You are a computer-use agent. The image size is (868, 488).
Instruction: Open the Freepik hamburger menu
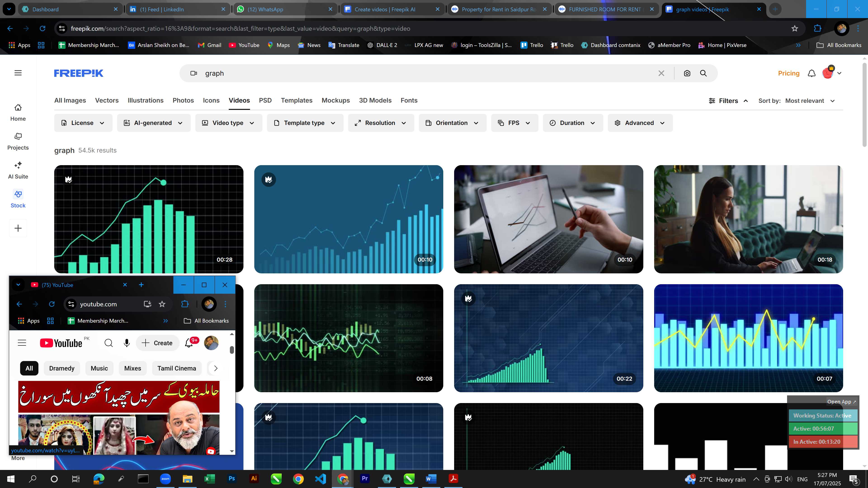18,73
